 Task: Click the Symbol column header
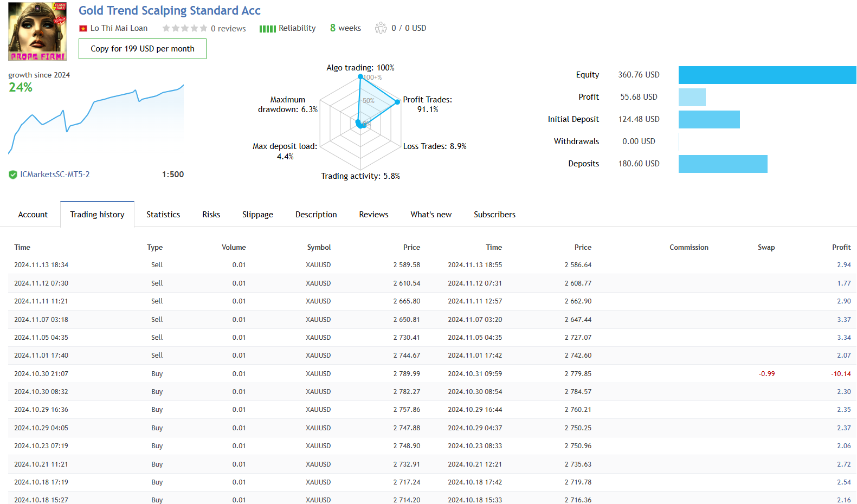[319, 247]
